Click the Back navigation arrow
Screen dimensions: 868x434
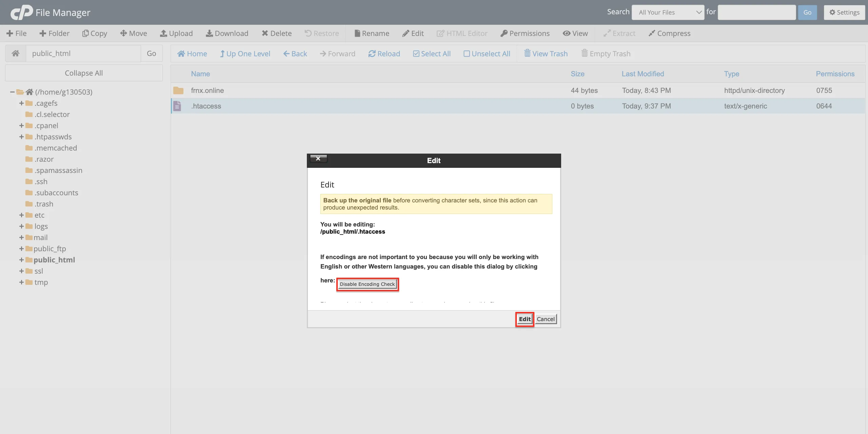coord(295,54)
